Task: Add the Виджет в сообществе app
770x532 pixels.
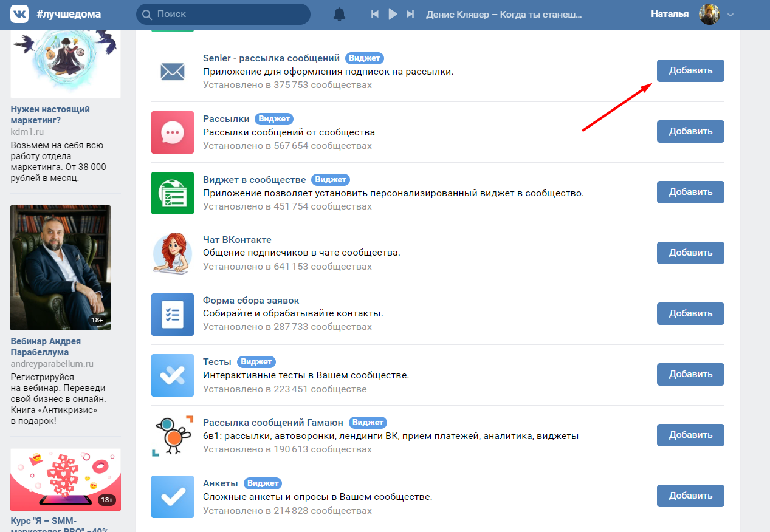Action: pos(690,192)
